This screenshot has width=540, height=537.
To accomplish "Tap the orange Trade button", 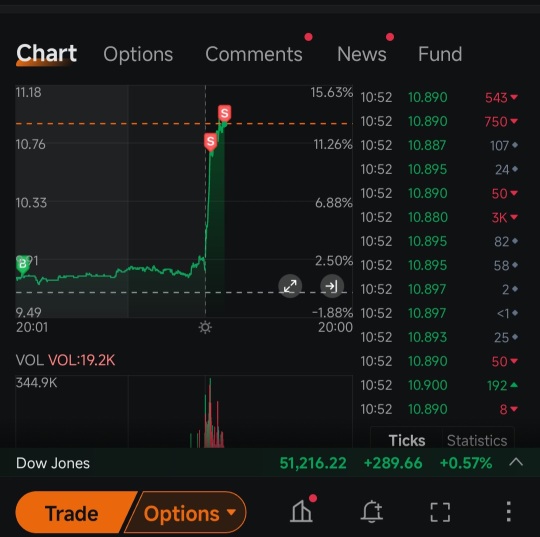I will [72, 513].
